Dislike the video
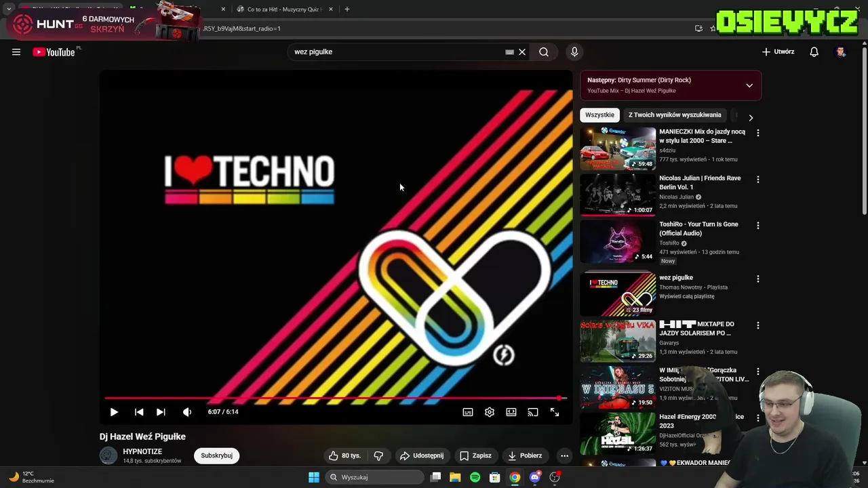The height and width of the screenshot is (488, 868). (379, 455)
